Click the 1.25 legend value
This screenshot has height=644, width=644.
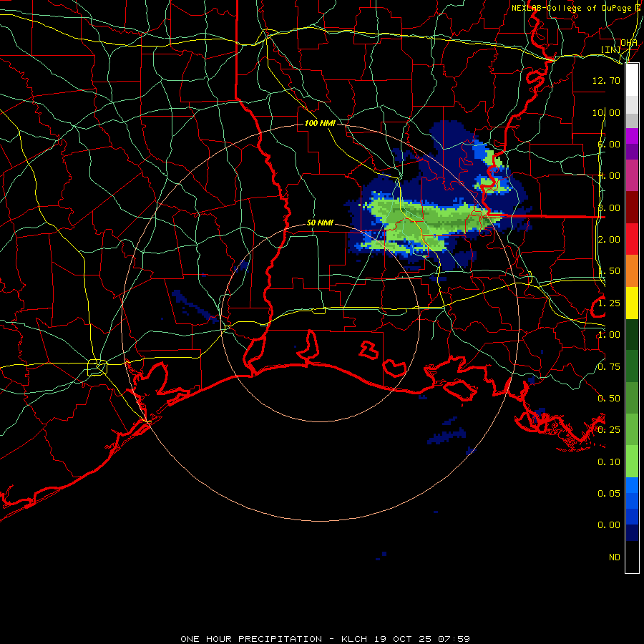609,303
